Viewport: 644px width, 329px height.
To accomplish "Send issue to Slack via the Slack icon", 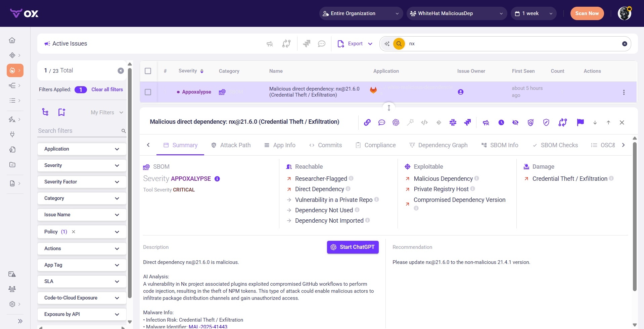I will pyautogui.click(x=453, y=122).
